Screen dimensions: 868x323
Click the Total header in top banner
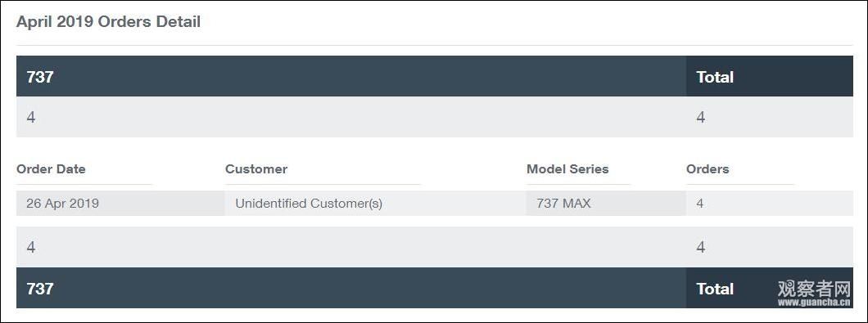(x=715, y=77)
